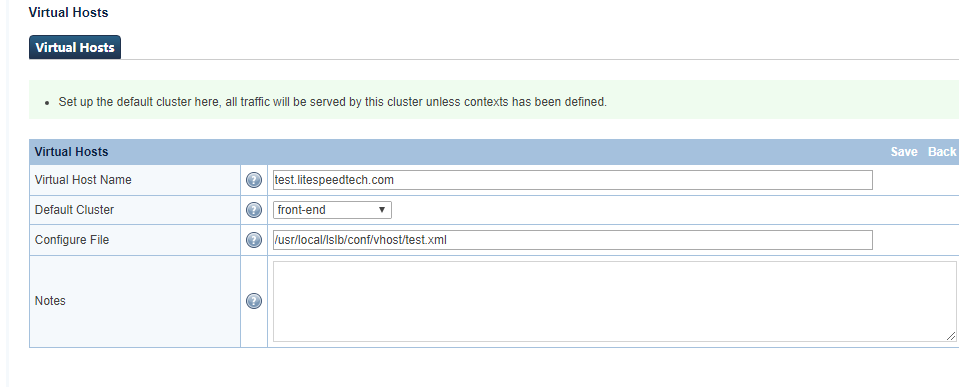This screenshot has width=959, height=387.
Task: Click the default cluster info message
Action: tap(333, 102)
